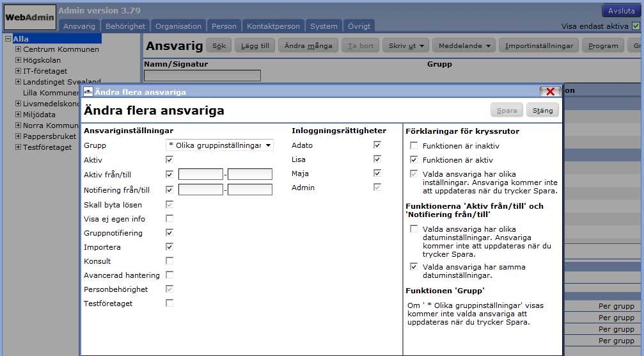The height and width of the screenshot is (356, 644).
Task: Click the Notifiering till end date field
Action: [250, 190]
